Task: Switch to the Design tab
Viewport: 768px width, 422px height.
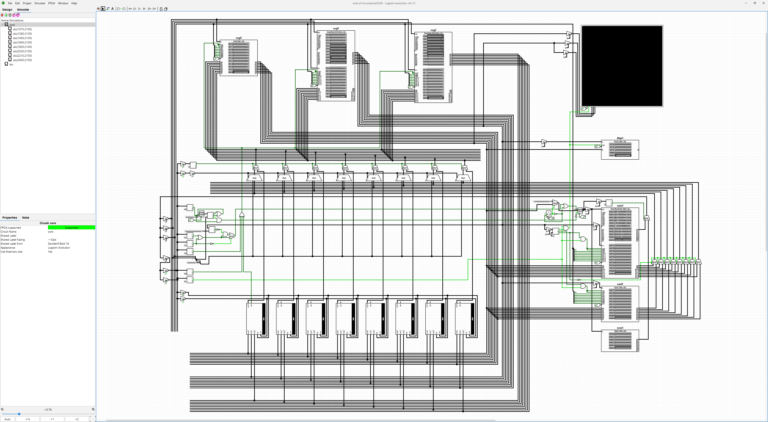Action: (7, 9)
